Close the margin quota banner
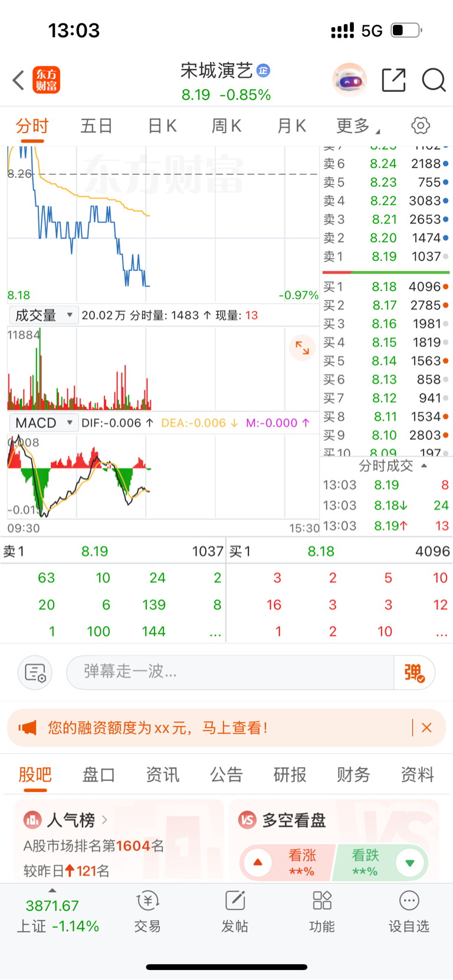This screenshot has width=453, height=980. point(426,728)
